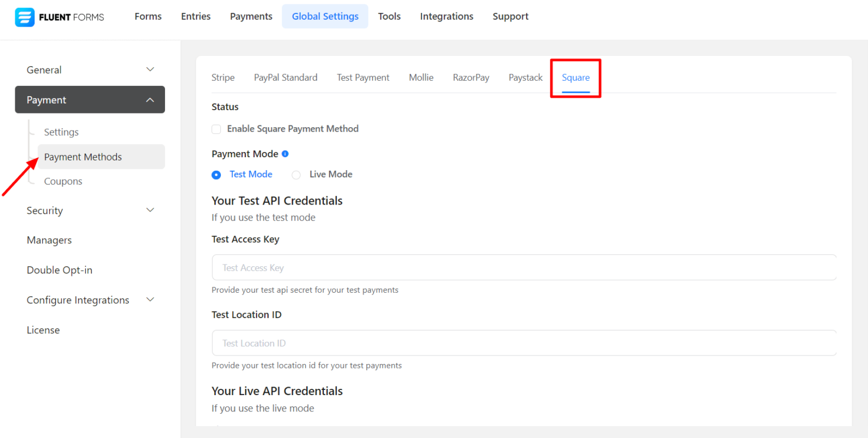Open Global Settings from the top menu
Screen dimensions: 868x438
325,16
